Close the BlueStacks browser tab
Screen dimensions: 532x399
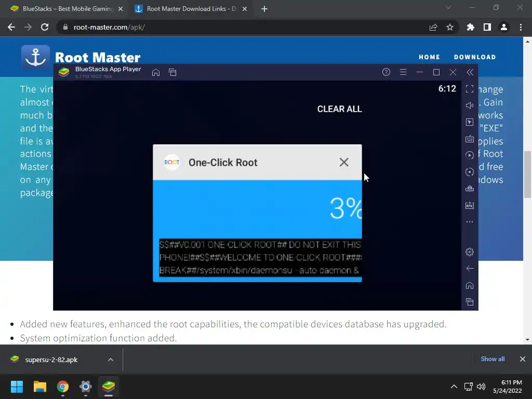coord(121,9)
